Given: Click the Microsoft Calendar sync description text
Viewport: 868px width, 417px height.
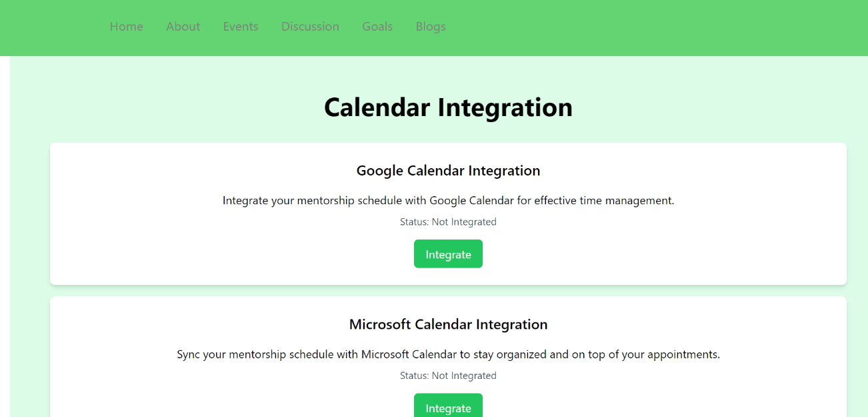Looking at the screenshot, I should (448, 355).
